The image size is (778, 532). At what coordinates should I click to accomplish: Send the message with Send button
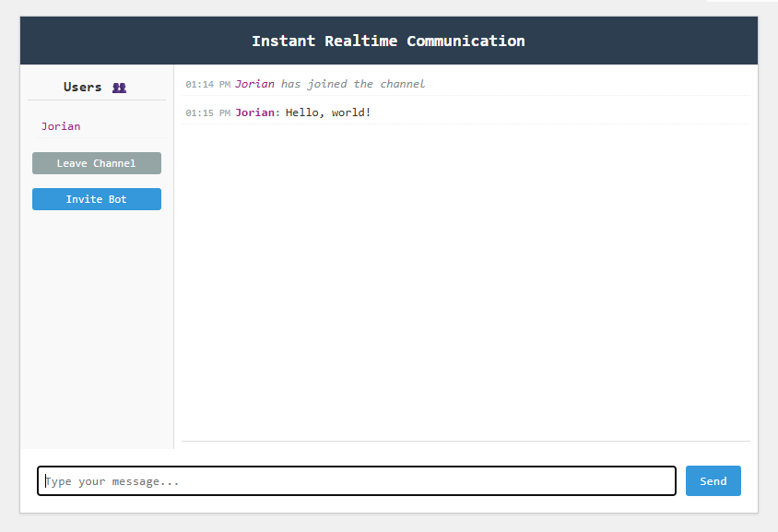[x=713, y=481]
